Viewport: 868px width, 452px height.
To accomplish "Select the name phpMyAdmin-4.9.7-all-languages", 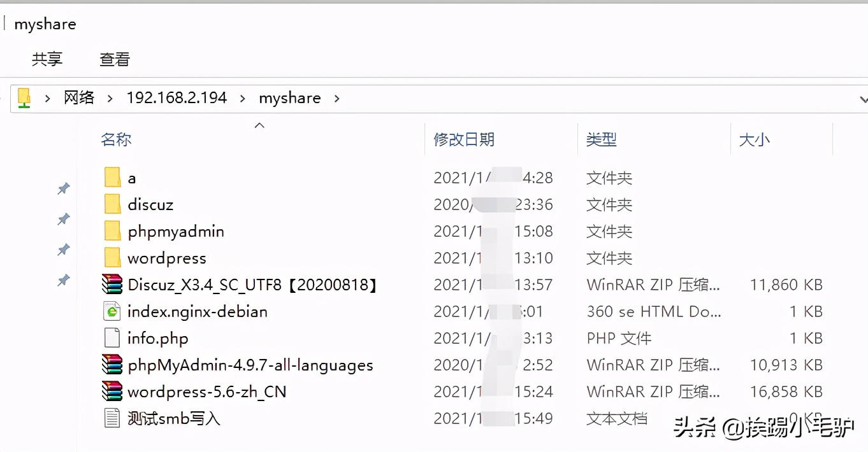I will [x=250, y=365].
